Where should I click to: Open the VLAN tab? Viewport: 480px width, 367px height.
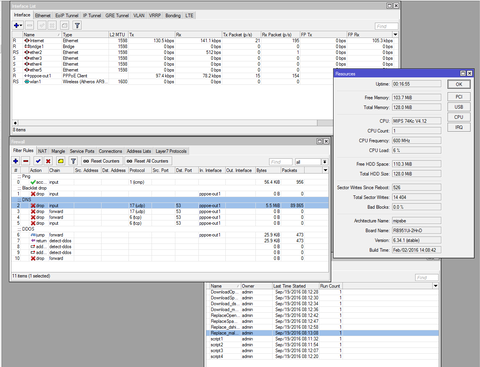139,15
